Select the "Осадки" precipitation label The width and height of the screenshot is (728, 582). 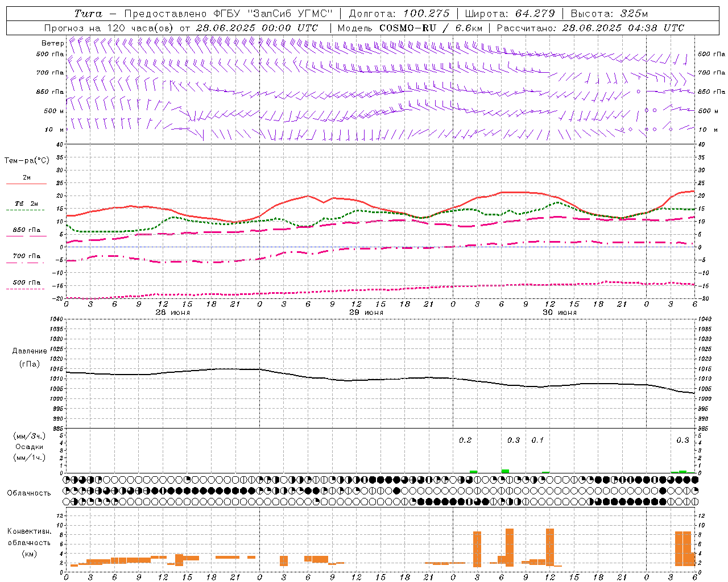tap(30, 447)
